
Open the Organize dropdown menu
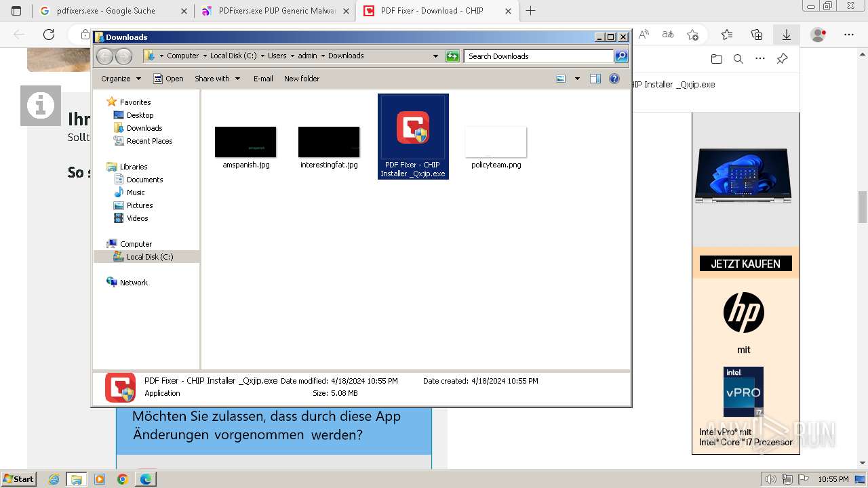(121, 79)
